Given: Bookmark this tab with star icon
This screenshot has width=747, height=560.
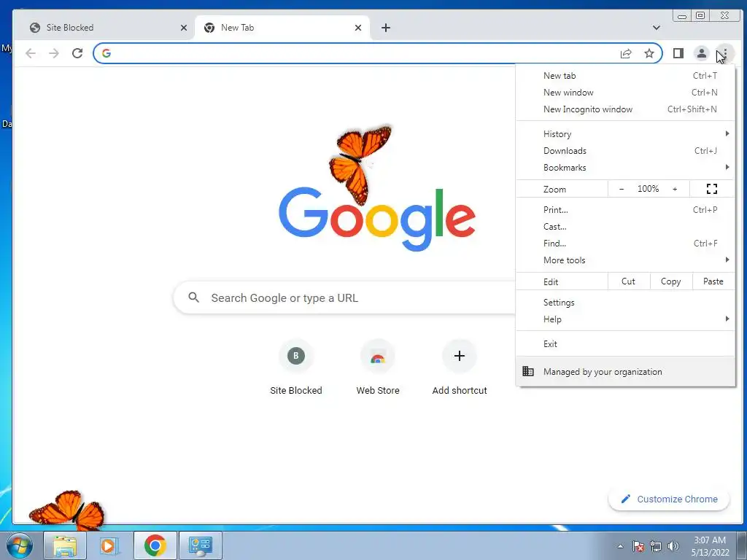Looking at the screenshot, I should 649,53.
